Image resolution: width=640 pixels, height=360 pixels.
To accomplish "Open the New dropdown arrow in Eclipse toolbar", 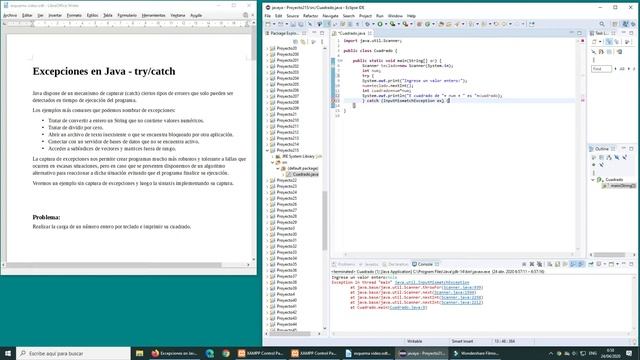I will tap(273, 24).
